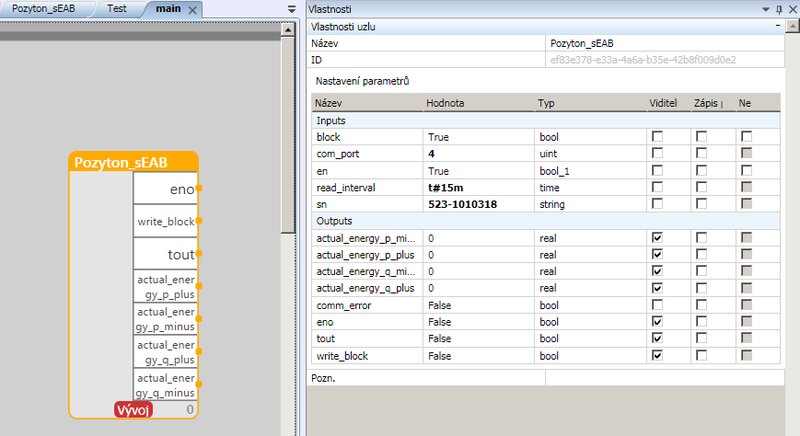Open the Vlastnosti panel options dropdown arrow
The width and height of the screenshot is (800, 436).
tap(765, 9)
